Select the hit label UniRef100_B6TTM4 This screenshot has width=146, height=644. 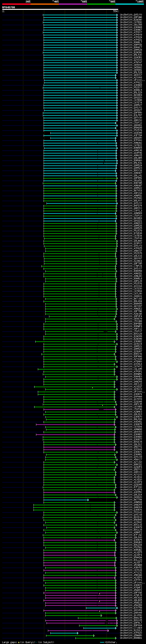pyautogui.click(x=131, y=500)
